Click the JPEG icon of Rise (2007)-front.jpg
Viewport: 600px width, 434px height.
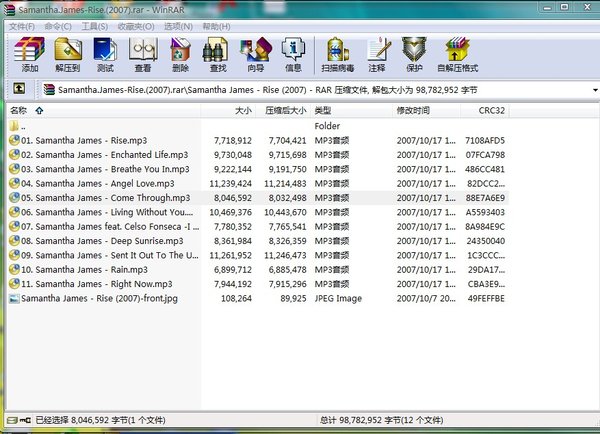pyautogui.click(x=15, y=299)
